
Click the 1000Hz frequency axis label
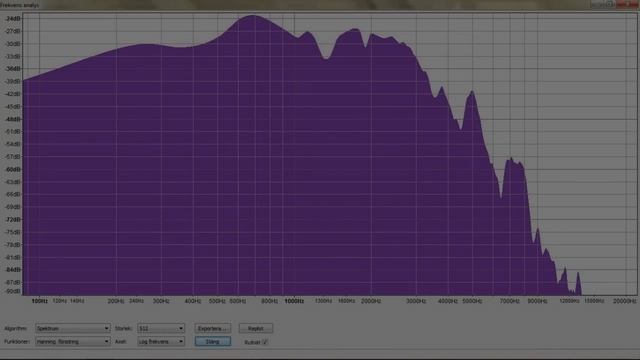(x=294, y=301)
